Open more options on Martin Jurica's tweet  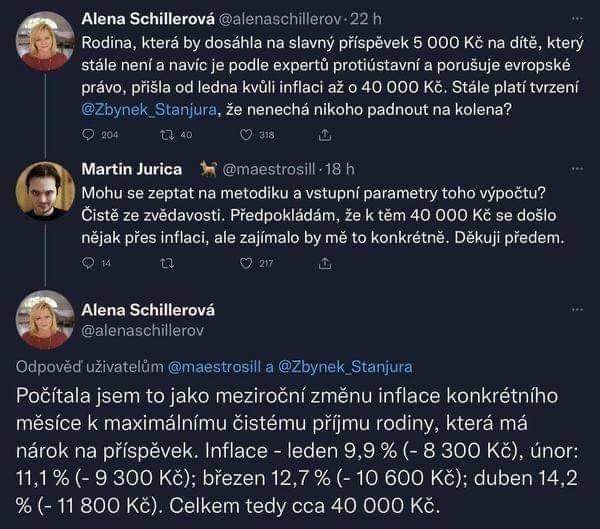[x=577, y=169]
